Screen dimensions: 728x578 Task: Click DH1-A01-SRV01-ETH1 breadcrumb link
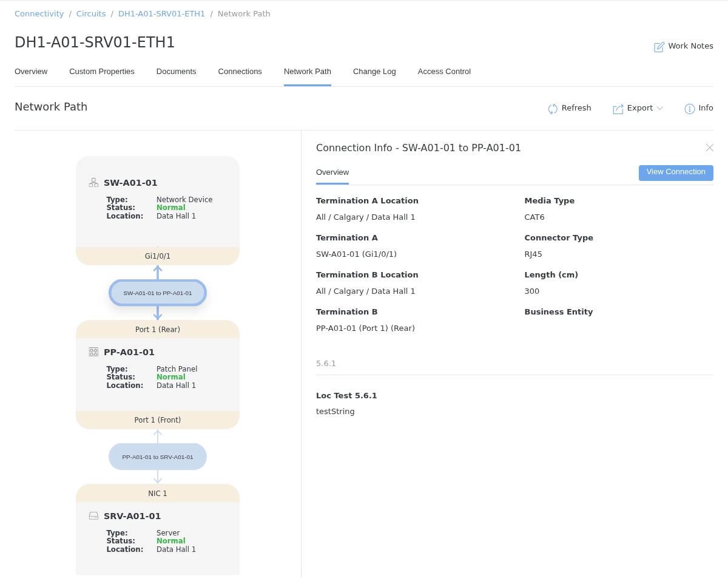pyautogui.click(x=162, y=13)
